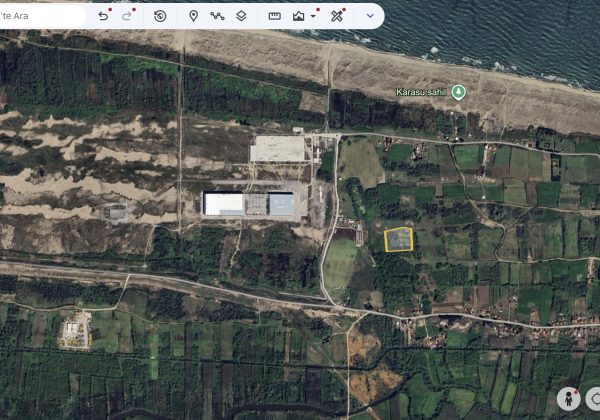
Task: Click the Karasu sahil park marker pin
Action: click(458, 93)
